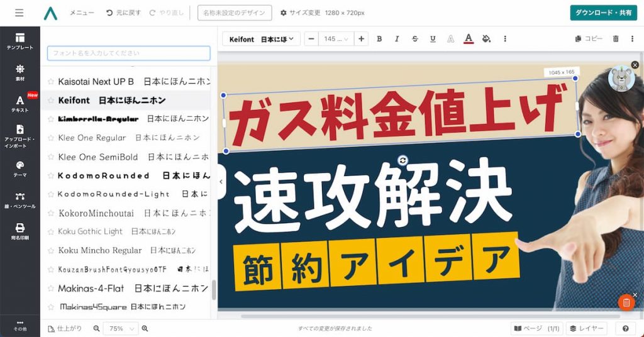Image resolution: width=644 pixels, height=337 pixels.
Task: Click the font name search field
Action: [129, 53]
